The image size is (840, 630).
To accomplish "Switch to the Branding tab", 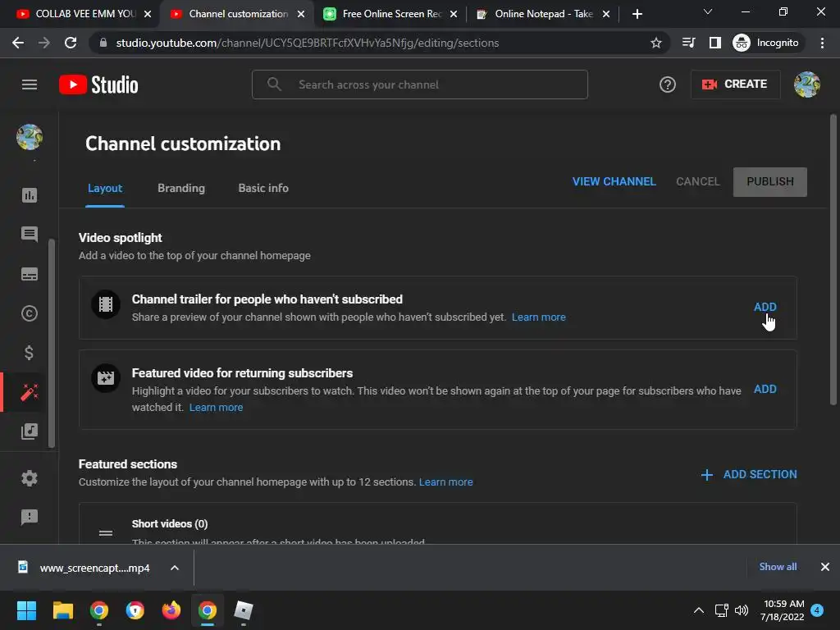I will pos(181,188).
